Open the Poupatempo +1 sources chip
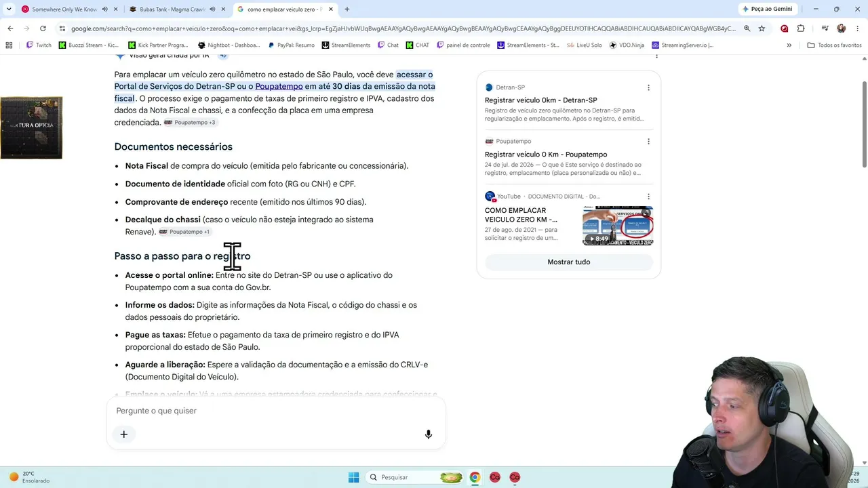The height and width of the screenshot is (488, 868). tap(184, 232)
